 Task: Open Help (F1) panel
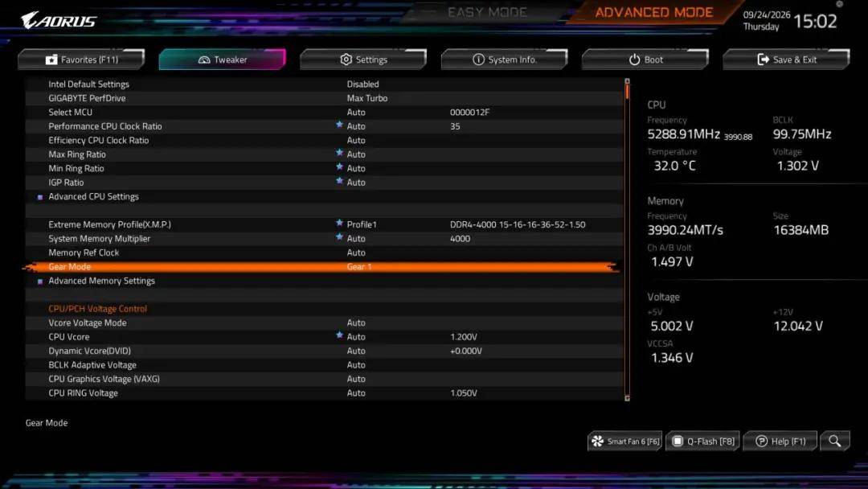click(780, 442)
